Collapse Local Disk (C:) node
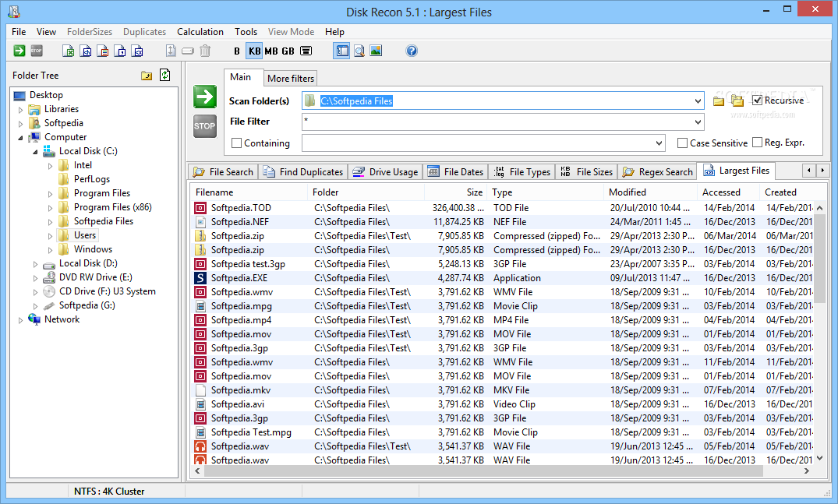 coord(36,152)
